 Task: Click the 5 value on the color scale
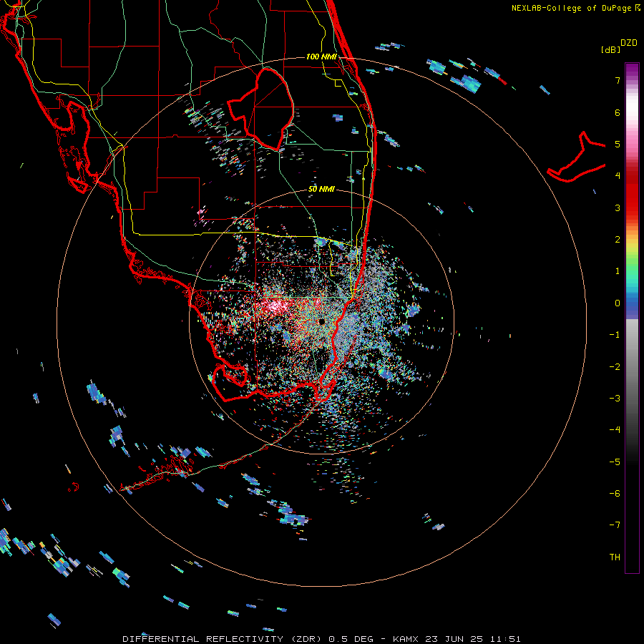pyautogui.click(x=618, y=144)
